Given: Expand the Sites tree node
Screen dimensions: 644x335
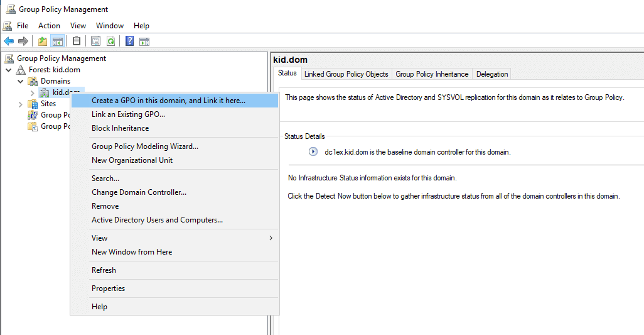Looking at the screenshot, I should (21, 104).
